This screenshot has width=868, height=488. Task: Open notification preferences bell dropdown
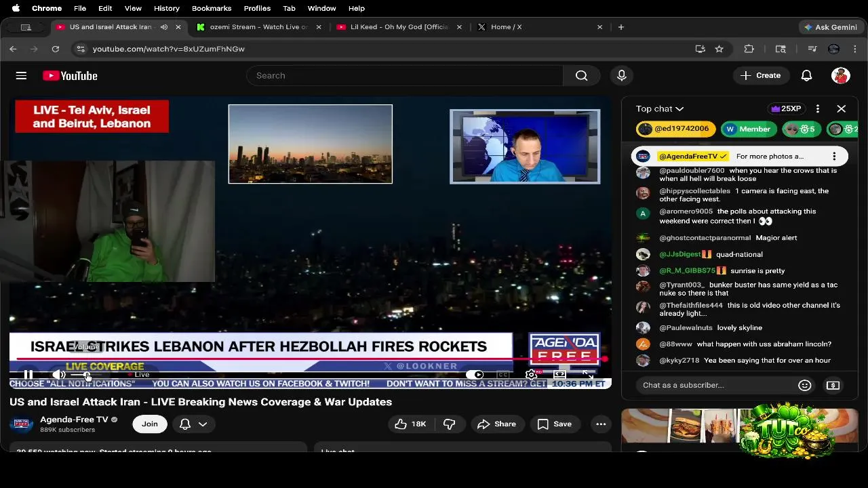tap(193, 424)
